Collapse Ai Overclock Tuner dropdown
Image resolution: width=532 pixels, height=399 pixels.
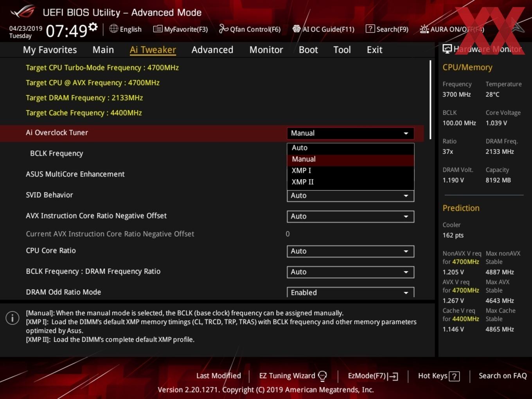pos(350,133)
